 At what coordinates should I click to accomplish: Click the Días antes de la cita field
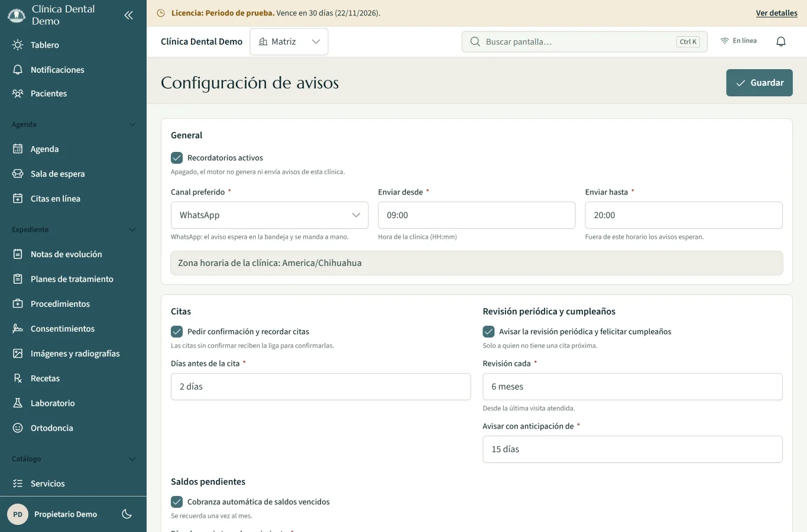tap(320, 387)
